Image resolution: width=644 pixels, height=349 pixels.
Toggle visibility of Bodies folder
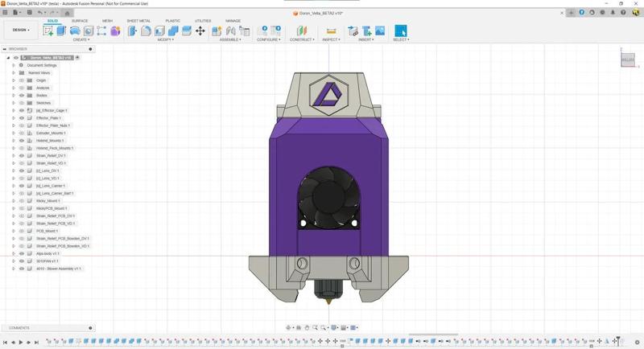pyautogui.click(x=22, y=96)
